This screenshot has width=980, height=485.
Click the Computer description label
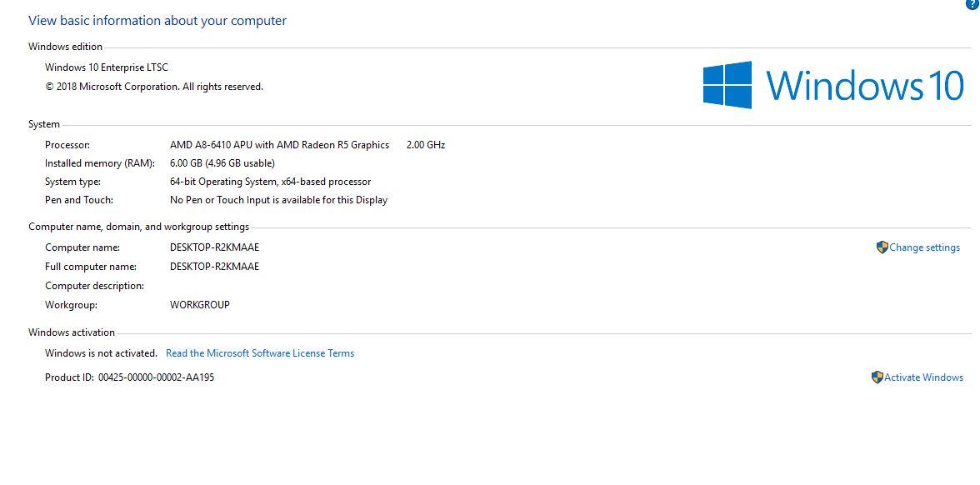(94, 286)
